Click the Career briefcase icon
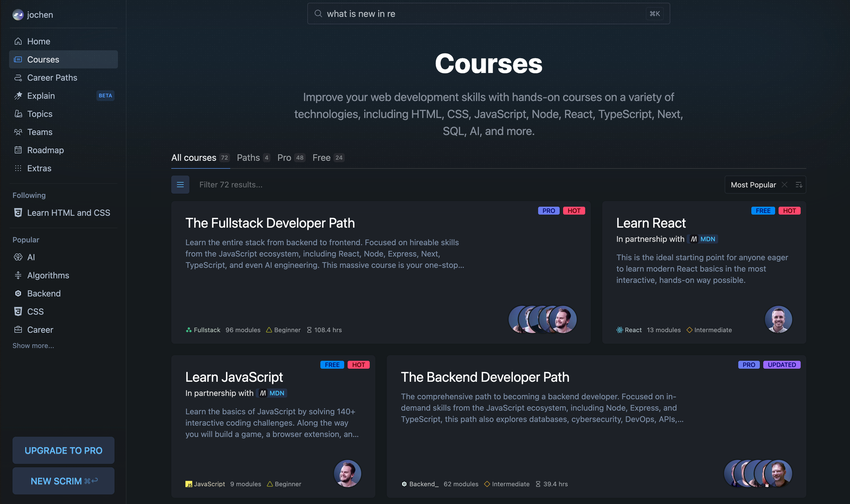Viewport: 850px width, 504px height. (x=18, y=329)
